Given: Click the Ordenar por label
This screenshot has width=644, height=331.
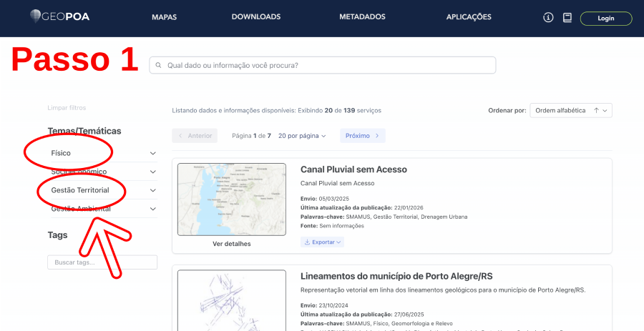Looking at the screenshot, I should click(507, 110).
